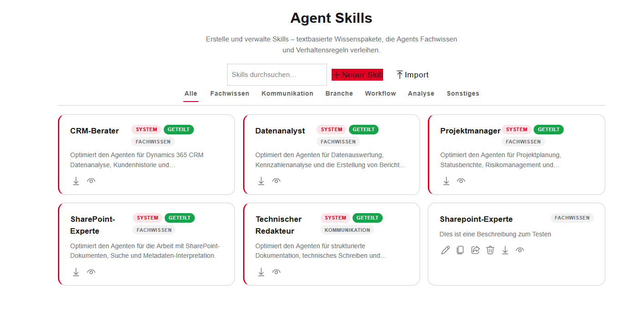Preview the CRM-Berater skill via eye icon

point(91,181)
